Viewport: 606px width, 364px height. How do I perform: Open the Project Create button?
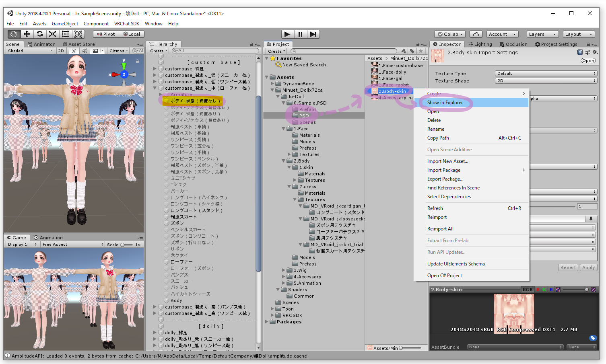point(276,51)
